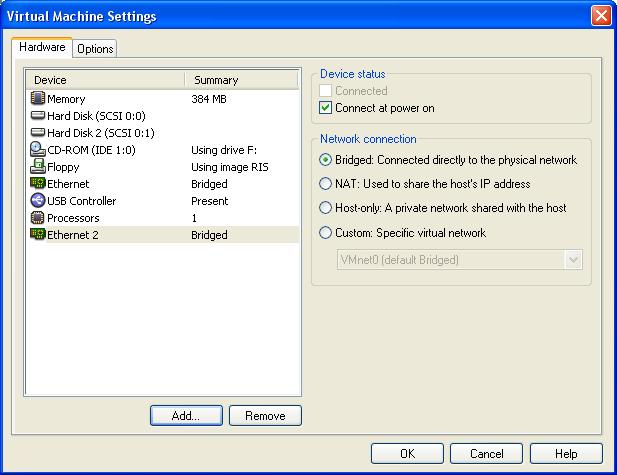
Task: Click the Processors device icon
Action: click(38, 218)
